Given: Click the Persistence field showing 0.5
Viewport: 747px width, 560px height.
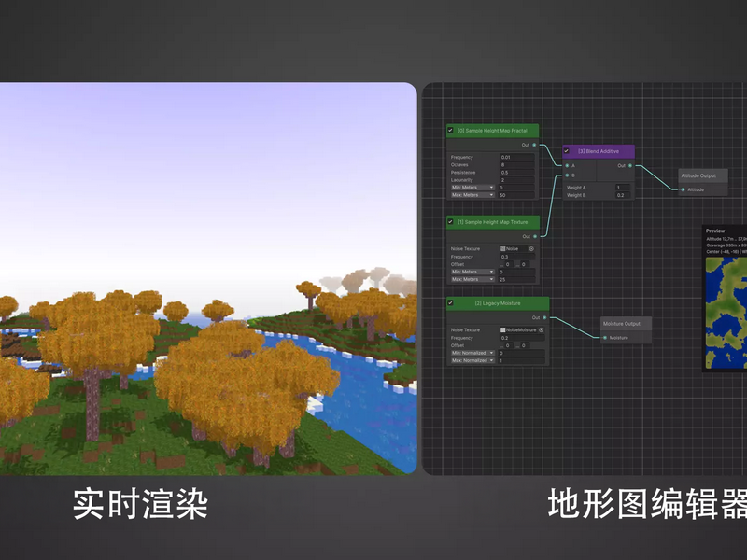Looking at the screenshot, I should tap(517, 173).
